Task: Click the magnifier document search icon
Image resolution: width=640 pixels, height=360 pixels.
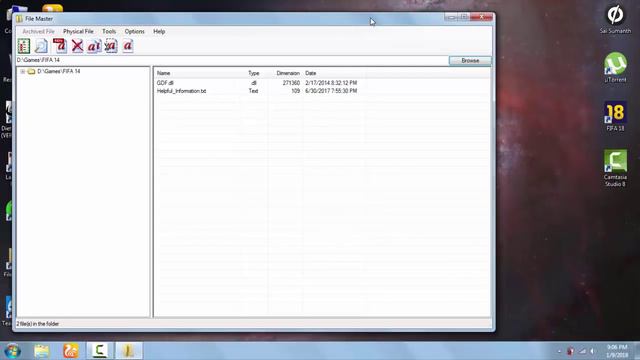Action: 41,46
